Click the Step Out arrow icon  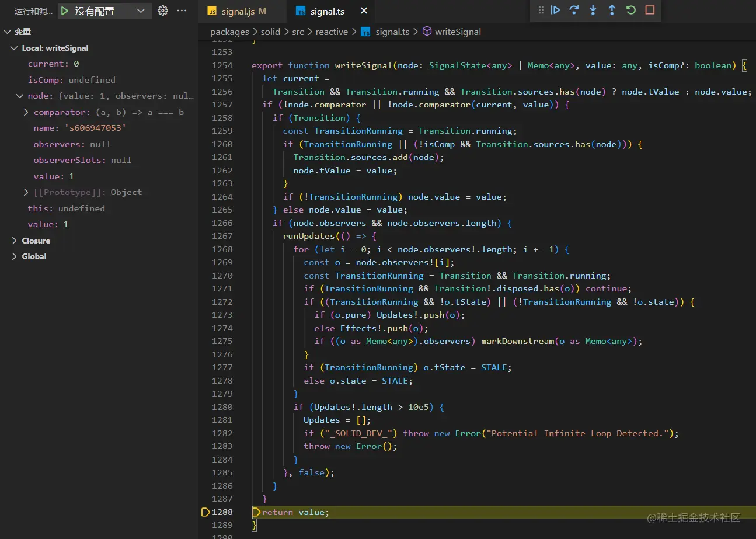[x=612, y=10]
